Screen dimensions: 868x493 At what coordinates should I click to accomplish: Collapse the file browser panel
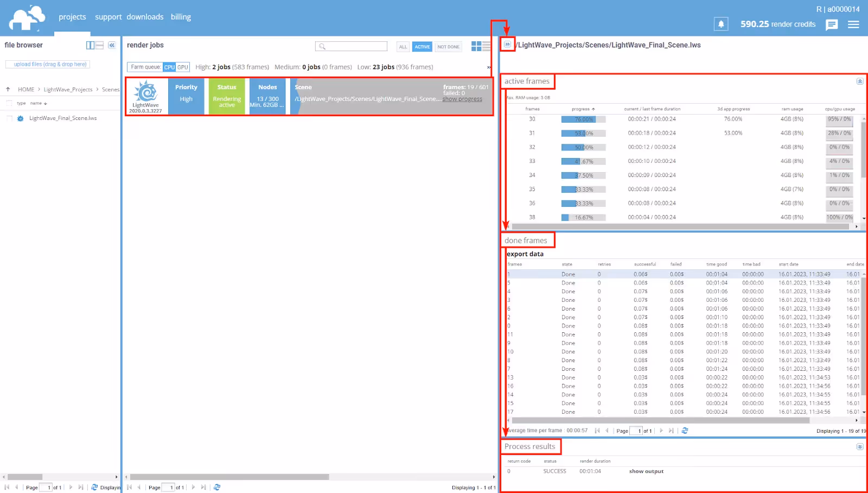(x=112, y=45)
